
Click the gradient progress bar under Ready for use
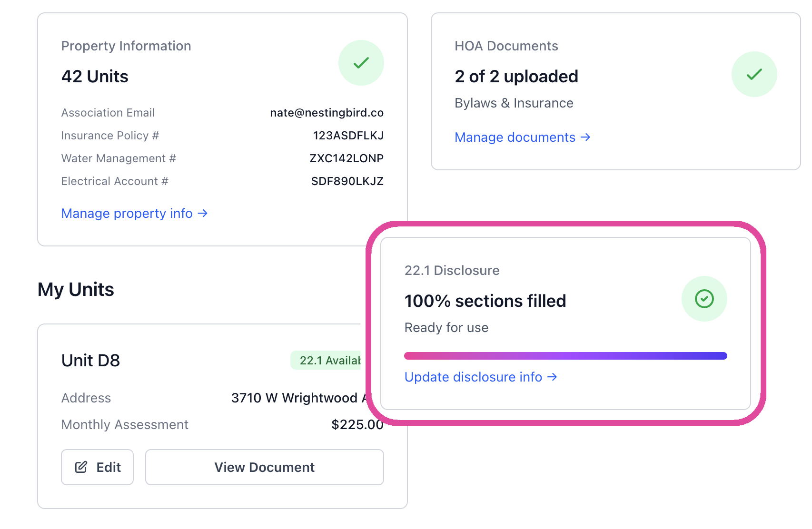point(565,355)
